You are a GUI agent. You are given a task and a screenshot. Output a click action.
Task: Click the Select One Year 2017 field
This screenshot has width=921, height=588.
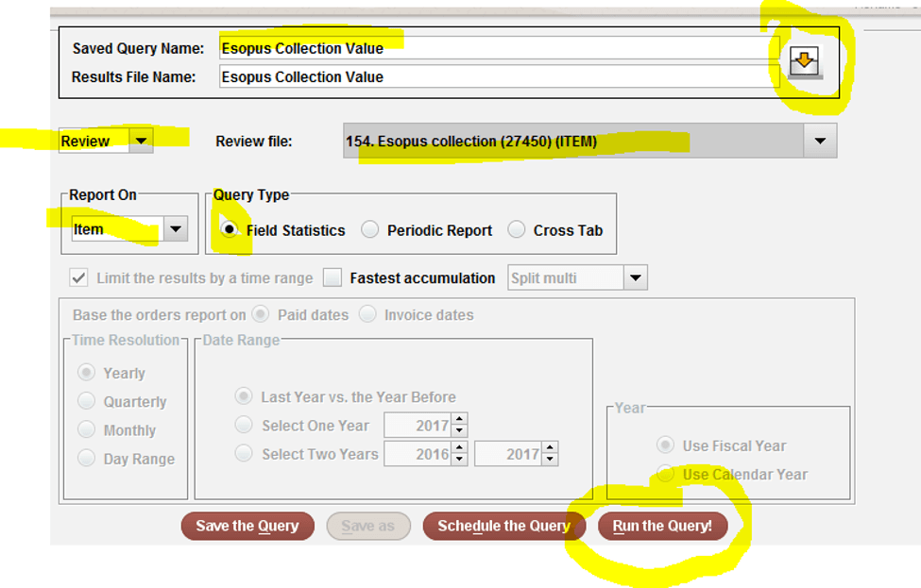point(418,425)
